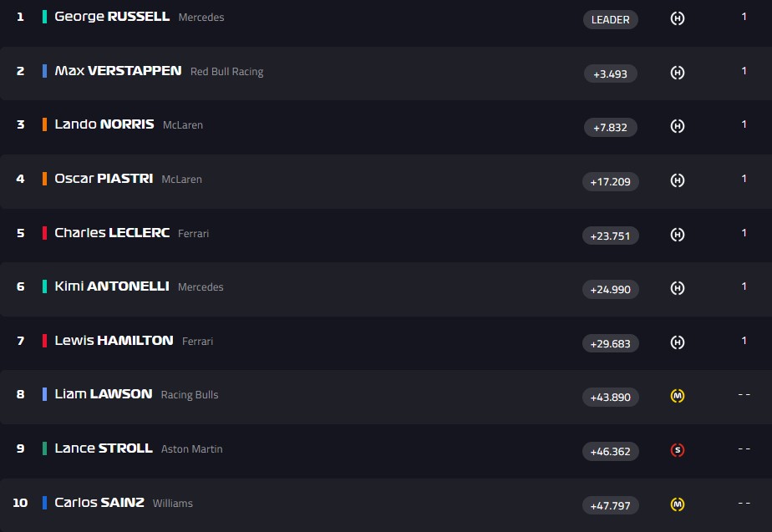Click the Aston Martin team label

click(x=191, y=449)
